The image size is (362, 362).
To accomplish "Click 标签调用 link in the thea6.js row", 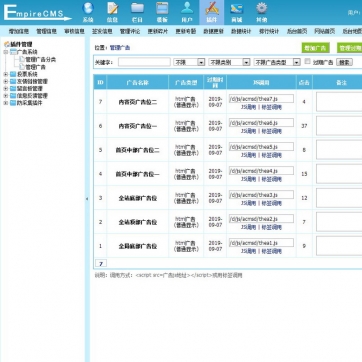I will (x=271, y=131).
